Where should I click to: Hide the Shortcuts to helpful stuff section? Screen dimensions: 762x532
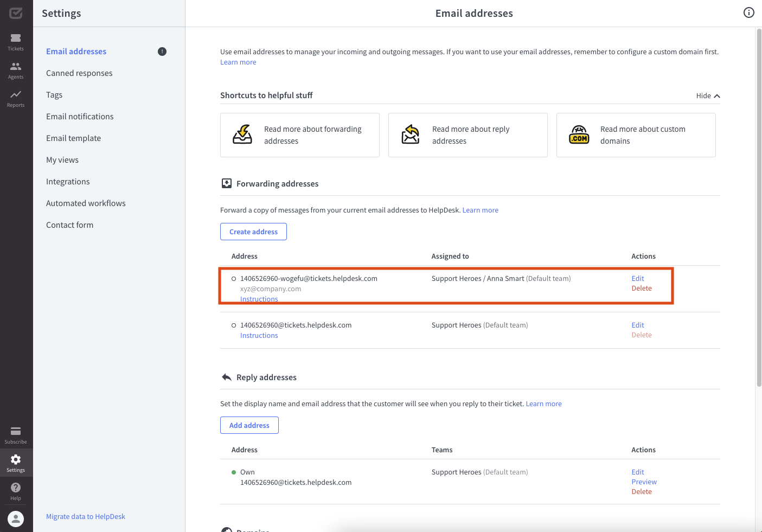point(708,96)
